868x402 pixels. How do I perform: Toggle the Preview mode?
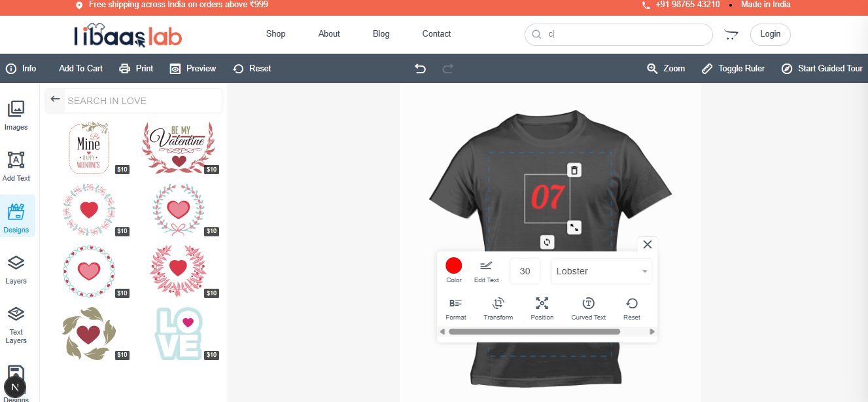pos(193,69)
